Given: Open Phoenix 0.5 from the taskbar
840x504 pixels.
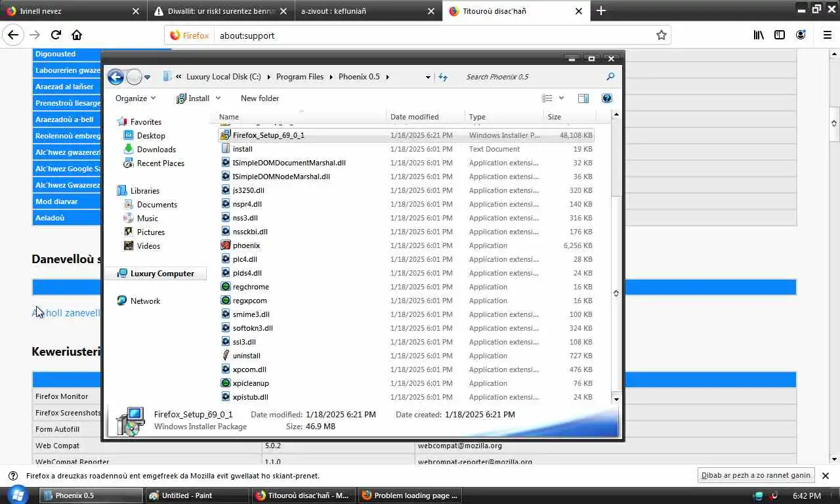Looking at the screenshot, I should click(x=91, y=495).
